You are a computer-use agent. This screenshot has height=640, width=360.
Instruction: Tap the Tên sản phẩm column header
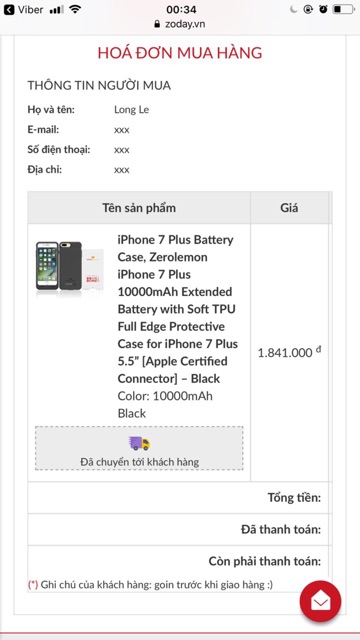pos(139,208)
